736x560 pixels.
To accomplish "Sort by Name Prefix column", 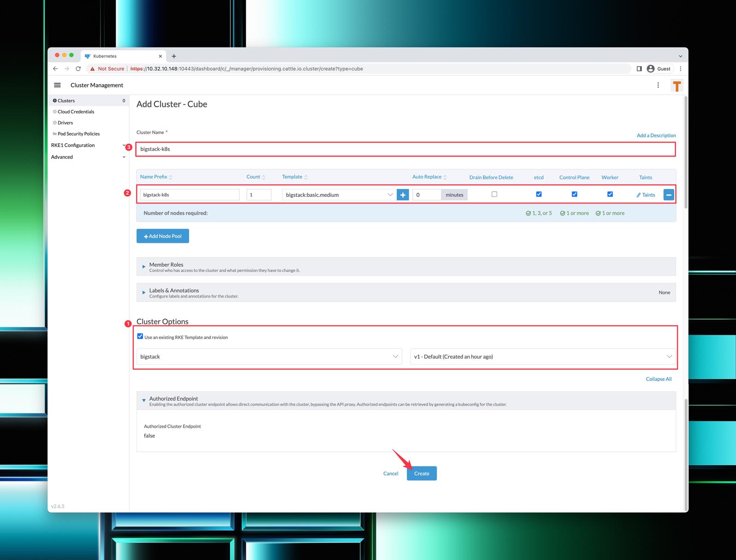I will [x=156, y=177].
